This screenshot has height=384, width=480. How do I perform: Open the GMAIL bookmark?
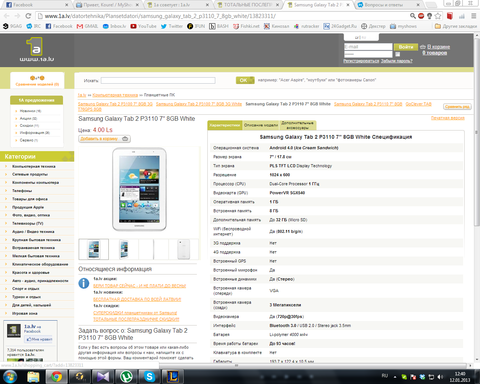(87, 26)
